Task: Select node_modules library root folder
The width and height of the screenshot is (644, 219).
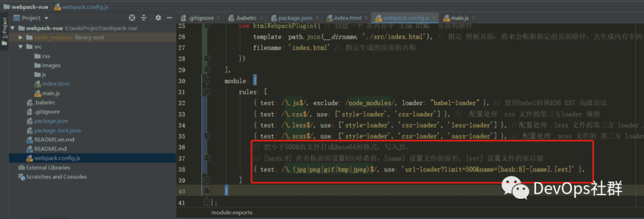Action: pos(65,37)
